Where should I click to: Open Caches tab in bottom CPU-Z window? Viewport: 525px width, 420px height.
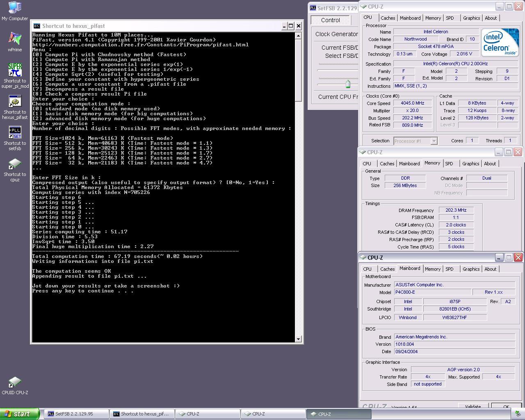tap(387, 269)
